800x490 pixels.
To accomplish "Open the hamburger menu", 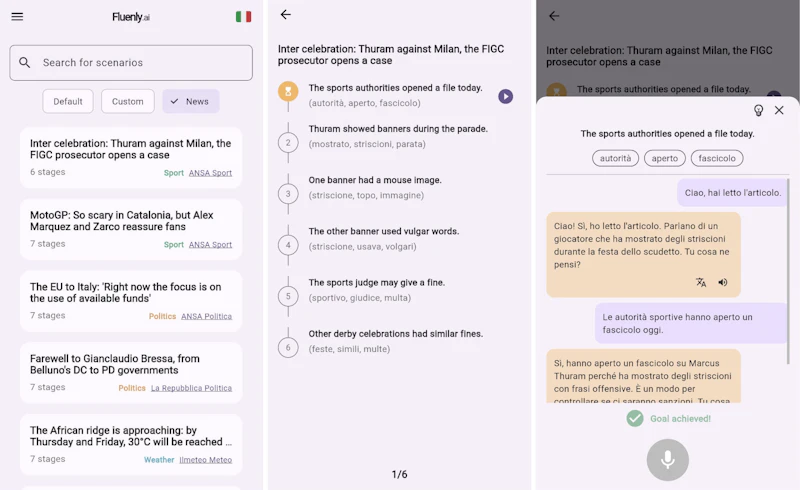I will pyautogui.click(x=17, y=16).
